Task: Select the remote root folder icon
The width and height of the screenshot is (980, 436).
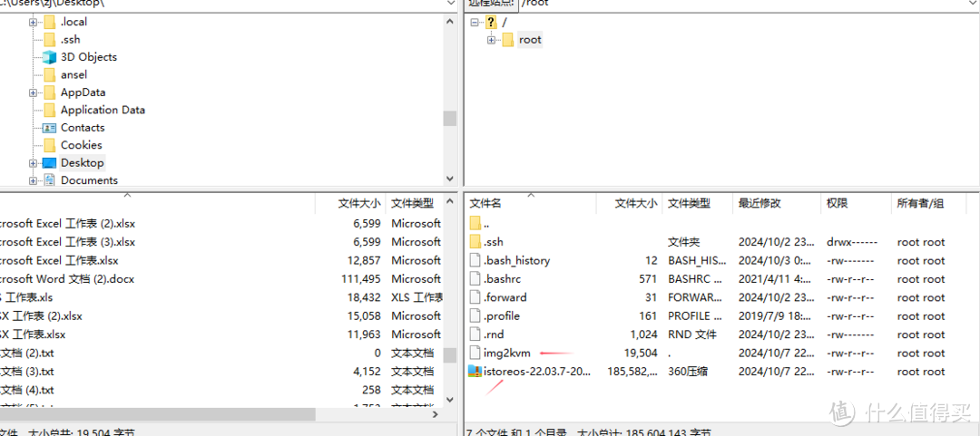Action: 508,40
